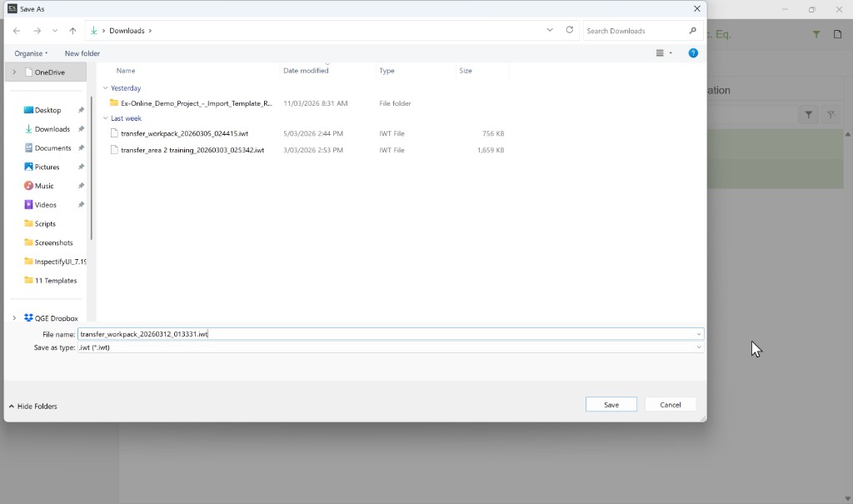Click clear-filter button in background window
The width and height of the screenshot is (853, 504).
(831, 115)
